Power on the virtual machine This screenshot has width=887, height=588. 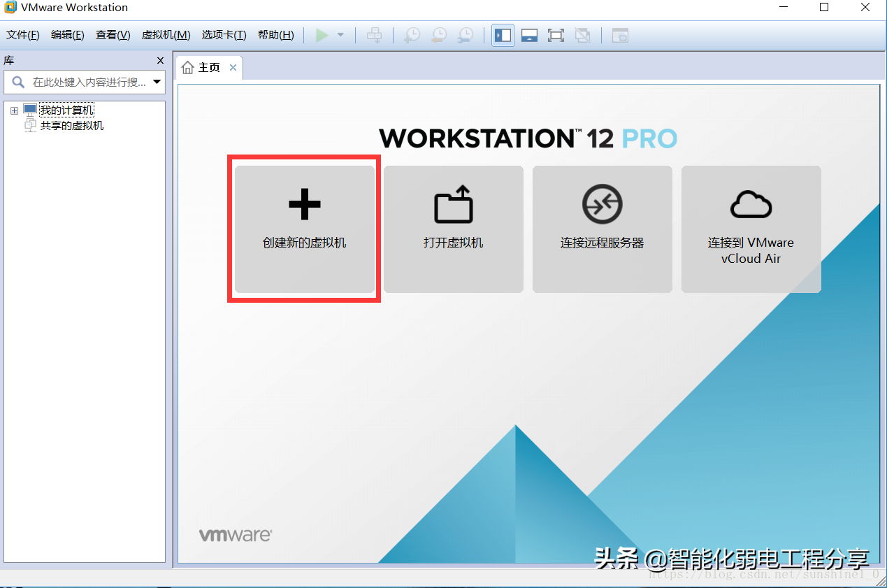click(x=323, y=35)
